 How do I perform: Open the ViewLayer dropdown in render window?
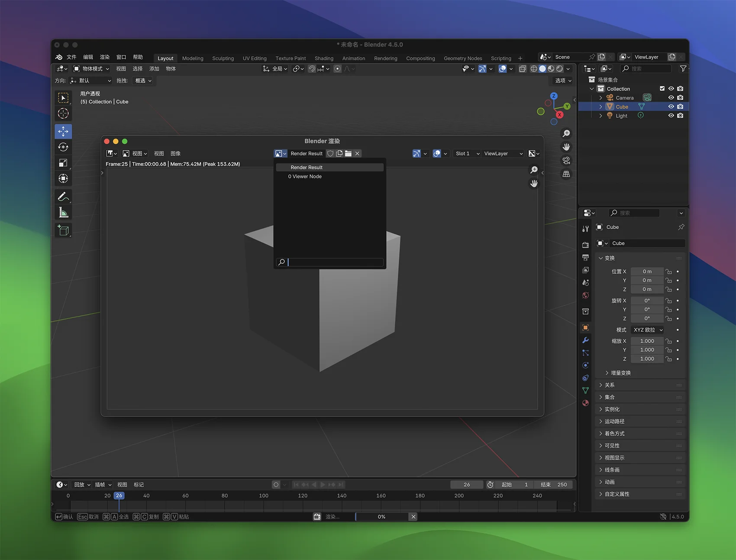click(x=503, y=154)
